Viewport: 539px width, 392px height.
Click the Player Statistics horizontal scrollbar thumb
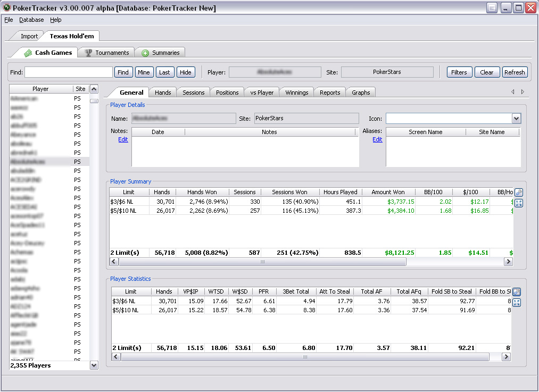point(305,357)
